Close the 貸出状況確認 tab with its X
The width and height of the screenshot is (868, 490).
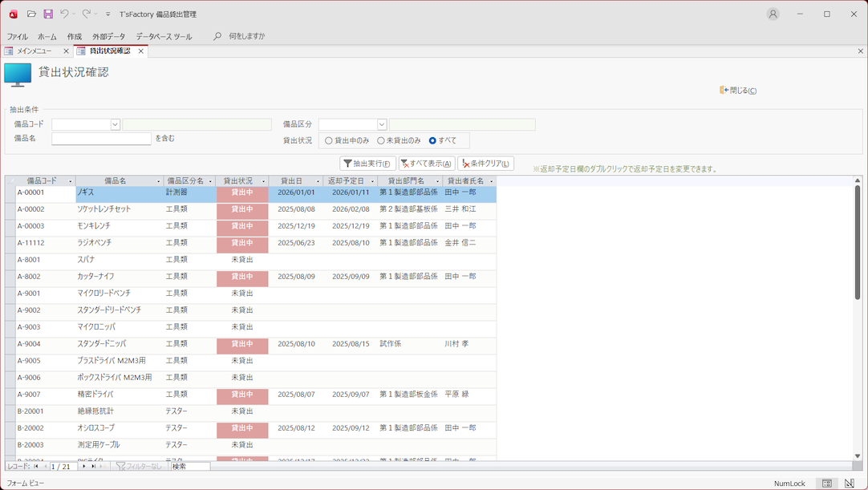(141, 51)
